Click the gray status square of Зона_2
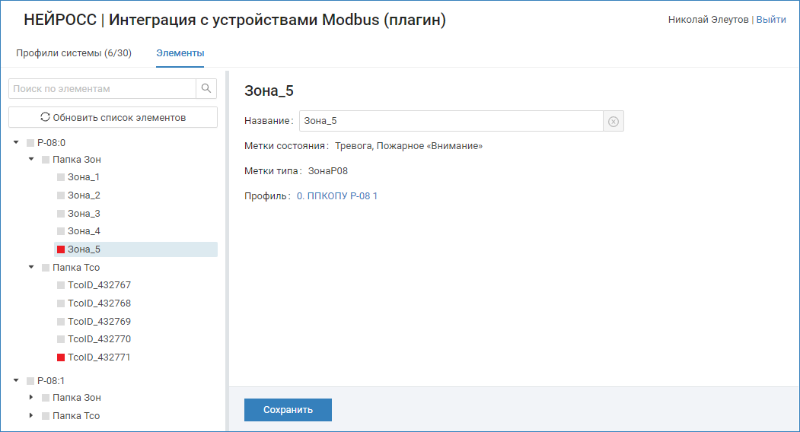Image resolution: width=800 pixels, height=432 pixels. [x=61, y=195]
